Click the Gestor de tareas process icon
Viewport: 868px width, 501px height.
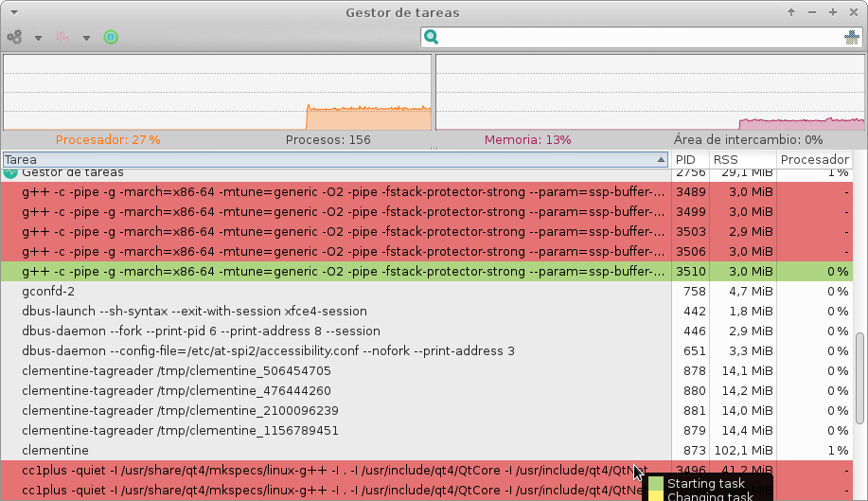[10, 172]
